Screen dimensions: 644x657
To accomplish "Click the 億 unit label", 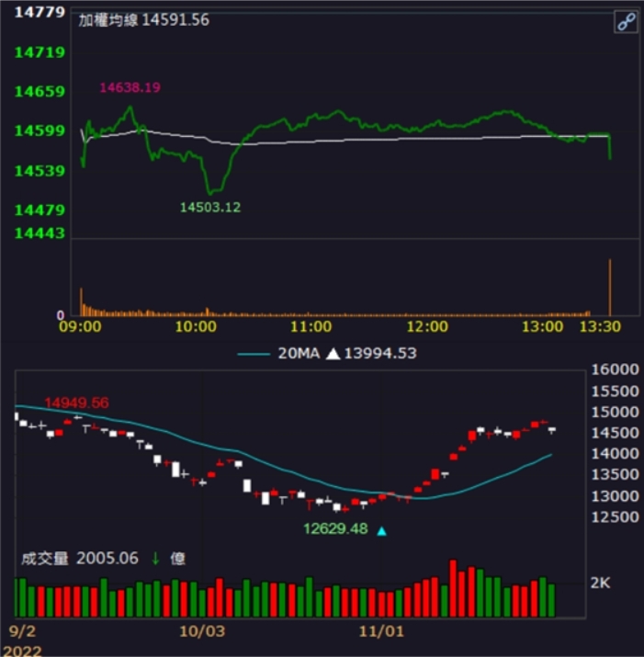I will pyautogui.click(x=177, y=559).
